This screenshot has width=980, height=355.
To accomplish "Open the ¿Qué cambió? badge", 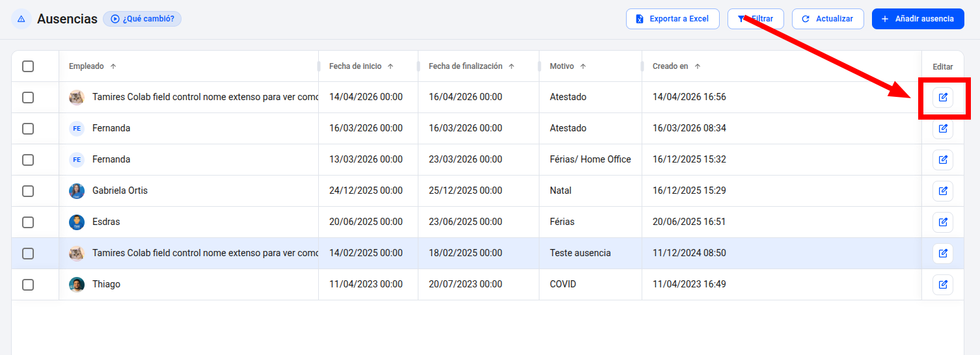I will [142, 19].
